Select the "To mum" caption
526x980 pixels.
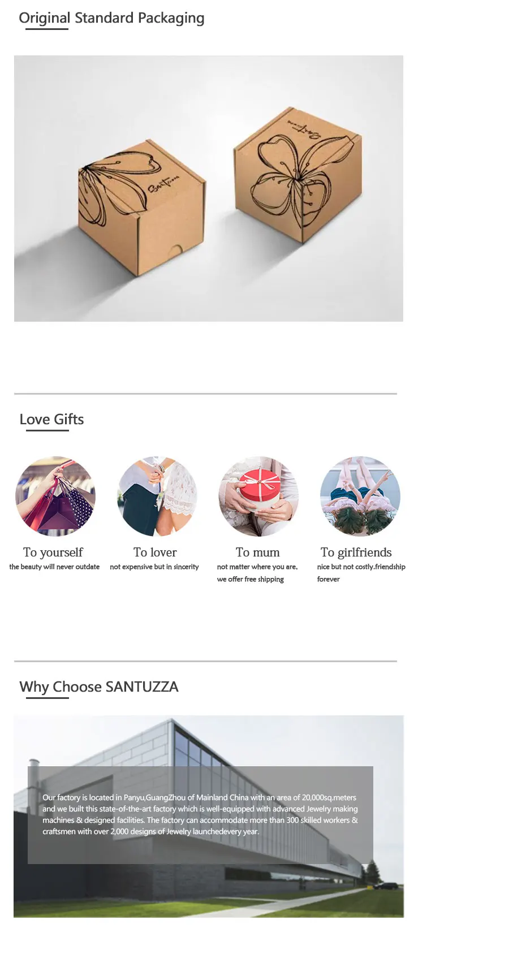[x=257, y=552]
